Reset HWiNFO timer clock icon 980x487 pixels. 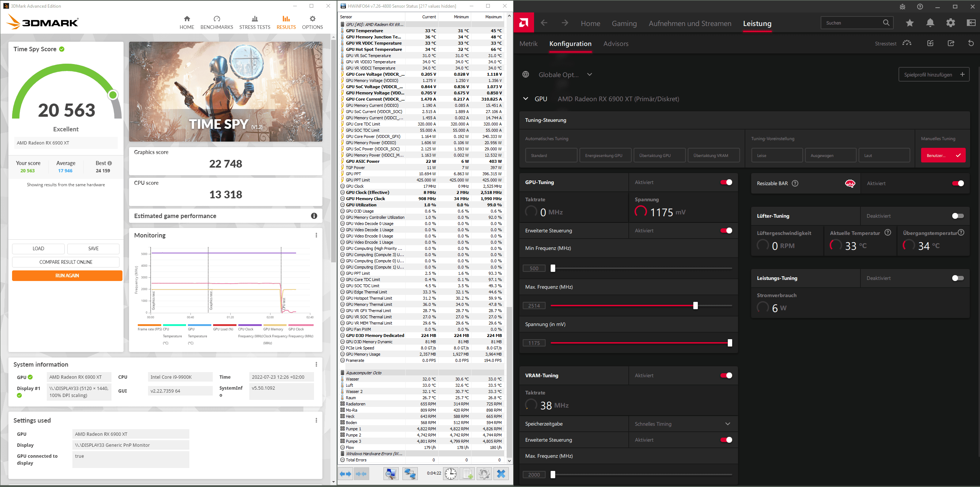tap(450, 474)
